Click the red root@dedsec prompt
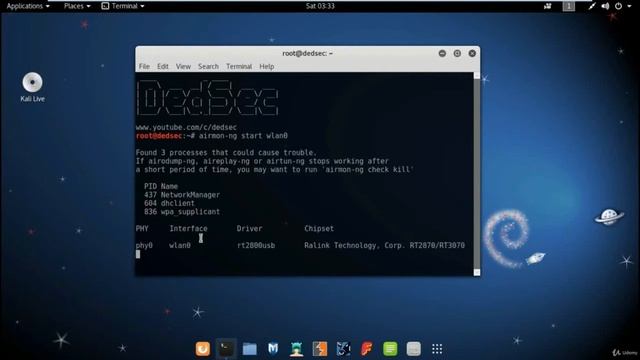The image size is (640, 360). 159,136
